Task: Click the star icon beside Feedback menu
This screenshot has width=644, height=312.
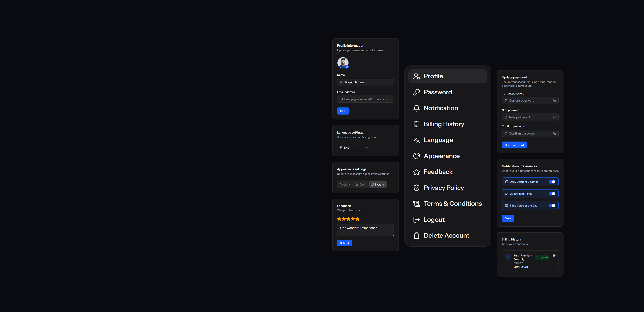Action: click(x=416, y=172)
